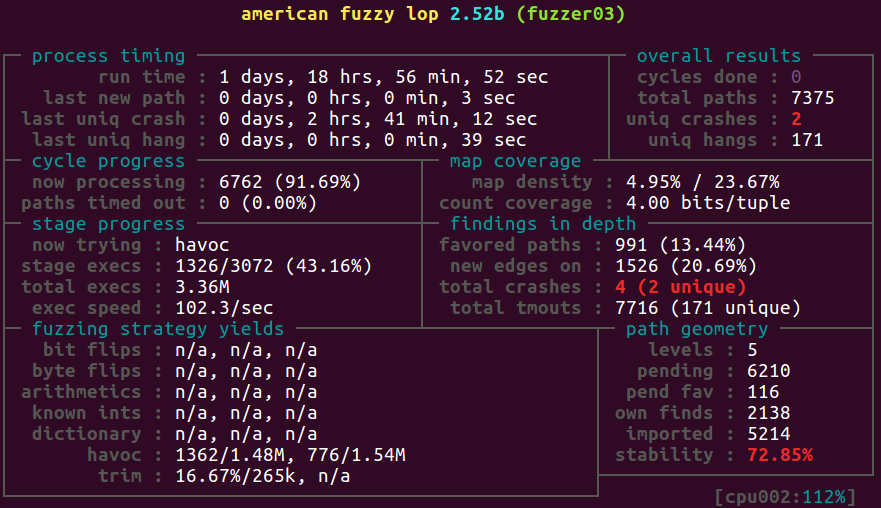The height and width of the screenshot is (508, 881).
Task: Click the CPU indicator '[cpu002:112%]'
Action: click(785, 497)
